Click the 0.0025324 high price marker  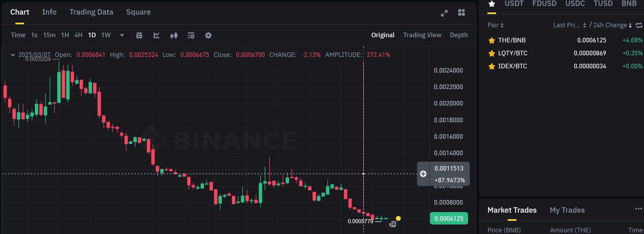(38, 59)
